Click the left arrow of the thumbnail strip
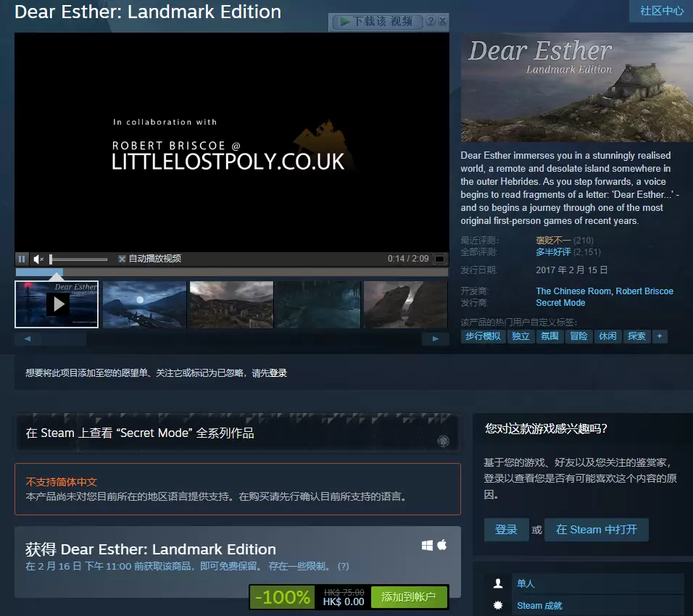 [28, 339]
